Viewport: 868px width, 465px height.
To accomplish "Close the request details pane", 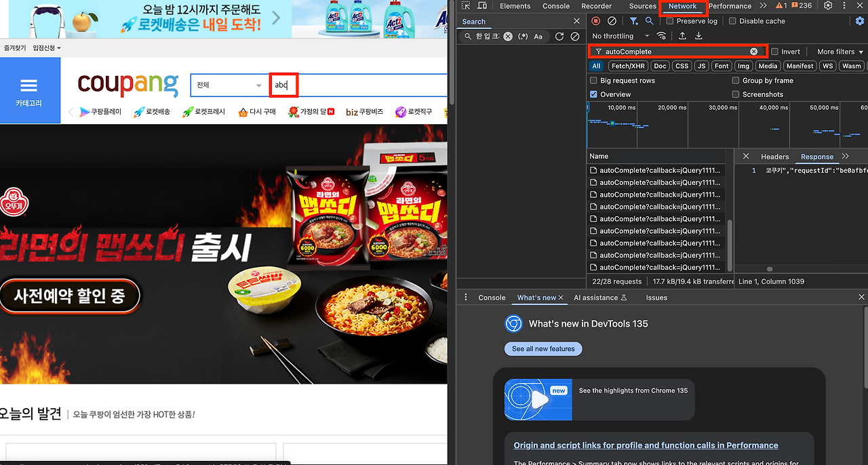I will 746,157.
